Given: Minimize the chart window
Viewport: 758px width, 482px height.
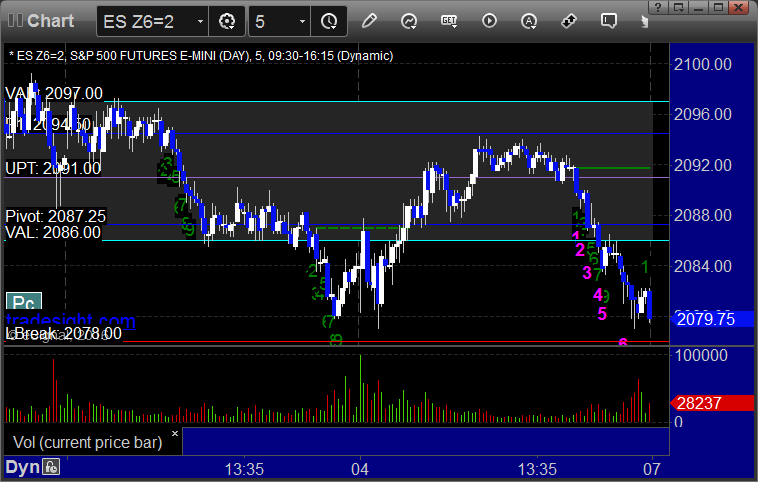Looking at the screenshot, I should [x=698, y=7].
